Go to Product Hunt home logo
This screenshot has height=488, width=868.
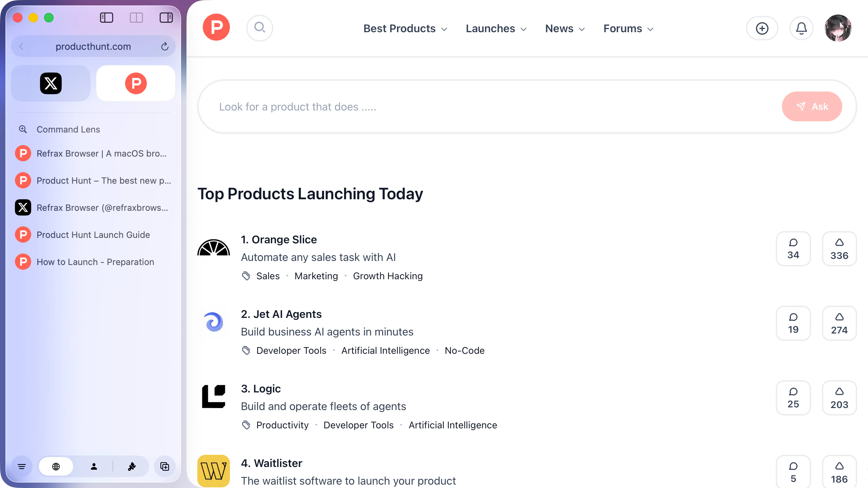pyautogui.click(x=216, y=27)
